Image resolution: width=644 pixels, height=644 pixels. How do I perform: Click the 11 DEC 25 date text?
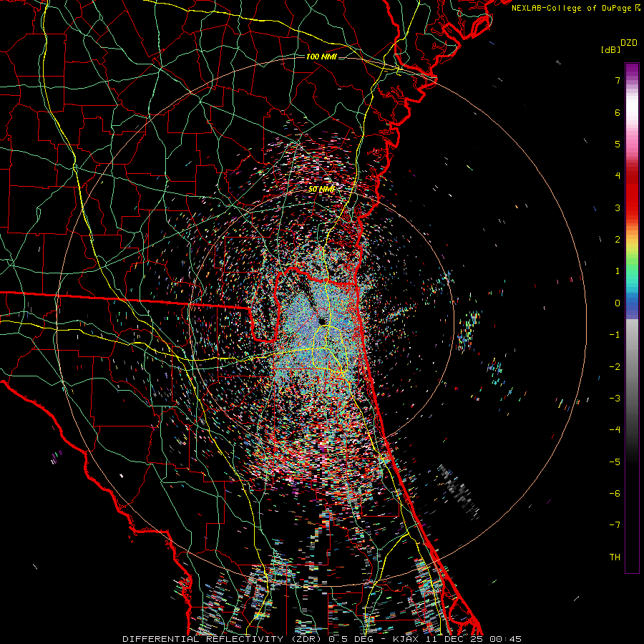click(456, 639)
